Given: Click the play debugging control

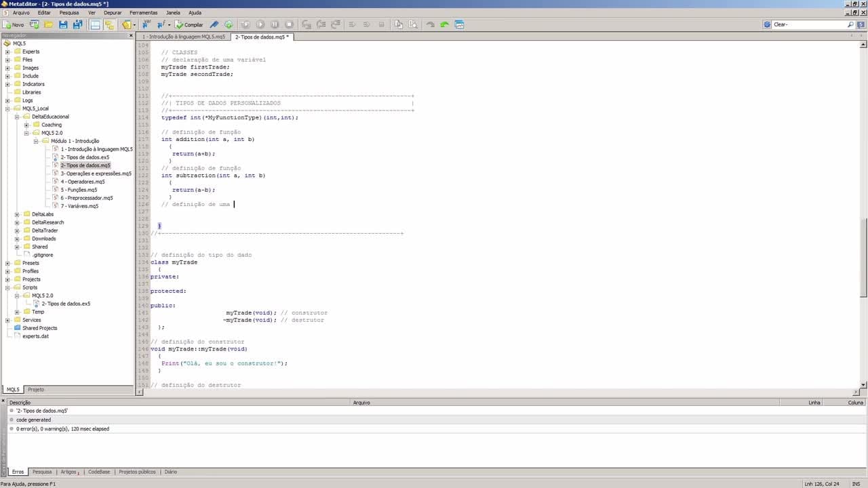Looking at the screenshot, I should click(x=260, y=24).
